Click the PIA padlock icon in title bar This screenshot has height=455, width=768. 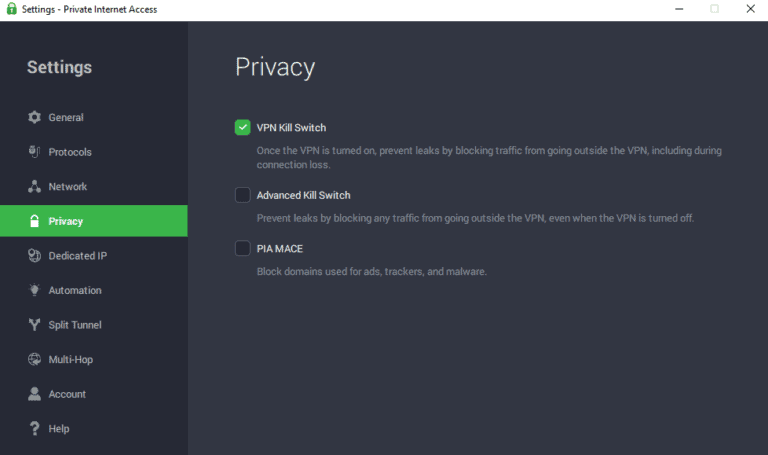[x=10, y=9]
